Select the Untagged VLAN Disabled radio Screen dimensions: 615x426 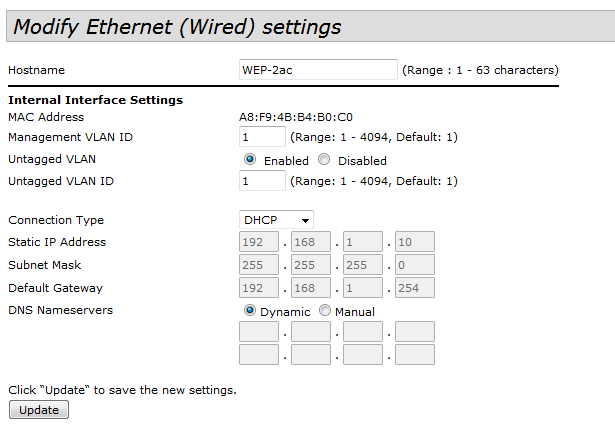324,160
